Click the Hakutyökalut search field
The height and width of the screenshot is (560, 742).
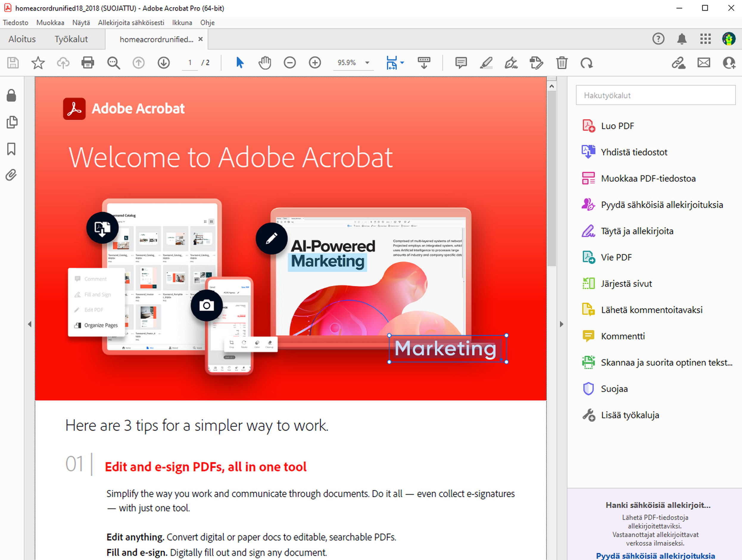tap(655, 95)
